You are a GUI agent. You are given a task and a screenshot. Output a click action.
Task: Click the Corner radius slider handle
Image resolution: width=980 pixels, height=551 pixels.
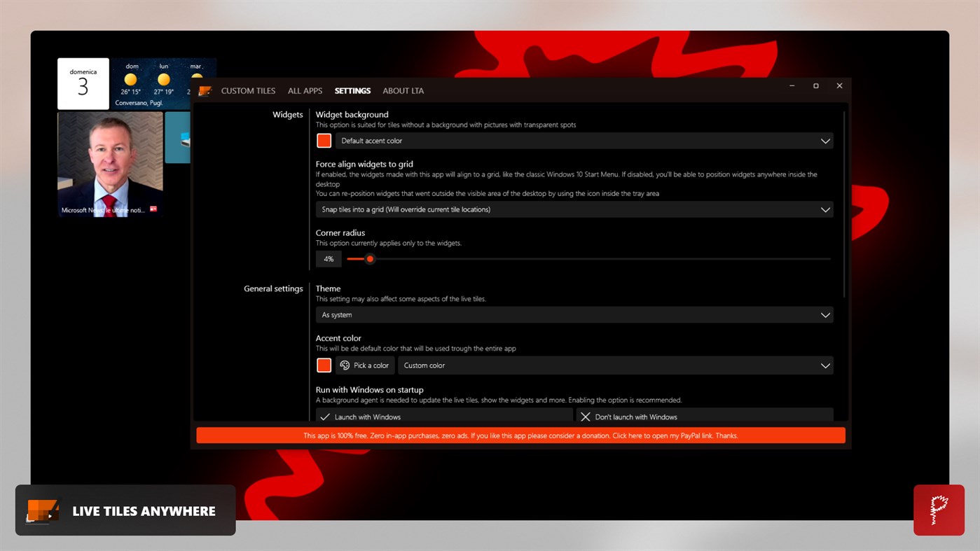[x=370, y=258]
